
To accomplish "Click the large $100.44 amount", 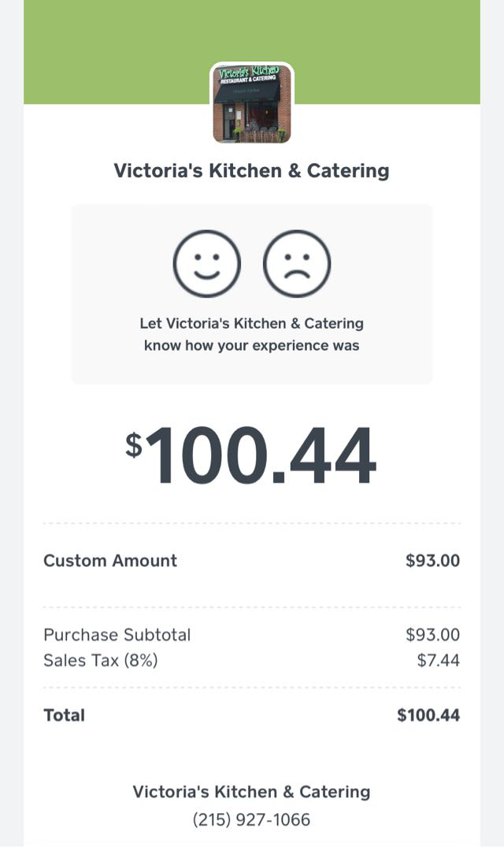I will 260,457.
